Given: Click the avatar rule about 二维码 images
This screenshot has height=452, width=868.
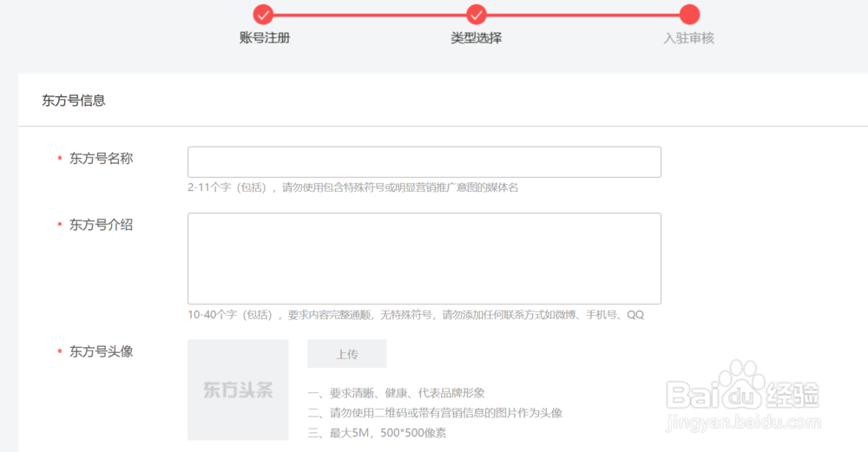Looking at the screenshot, I should [x=435, y=413].
